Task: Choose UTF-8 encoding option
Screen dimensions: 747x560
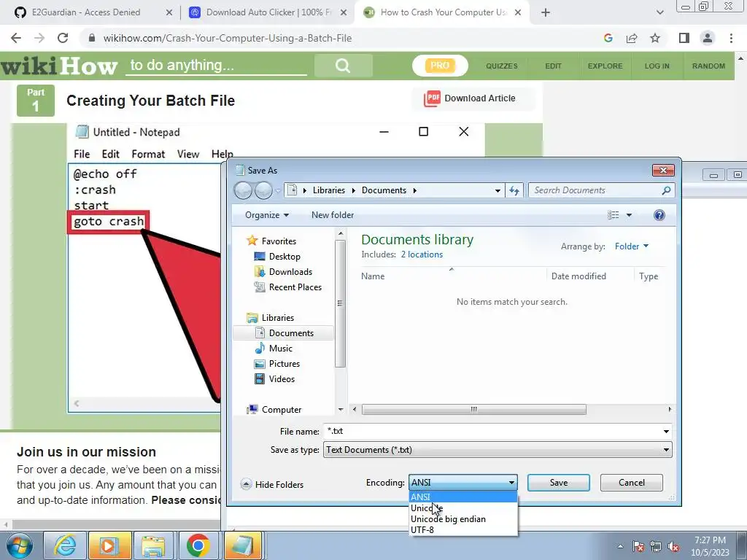Action: click(463, 529)
